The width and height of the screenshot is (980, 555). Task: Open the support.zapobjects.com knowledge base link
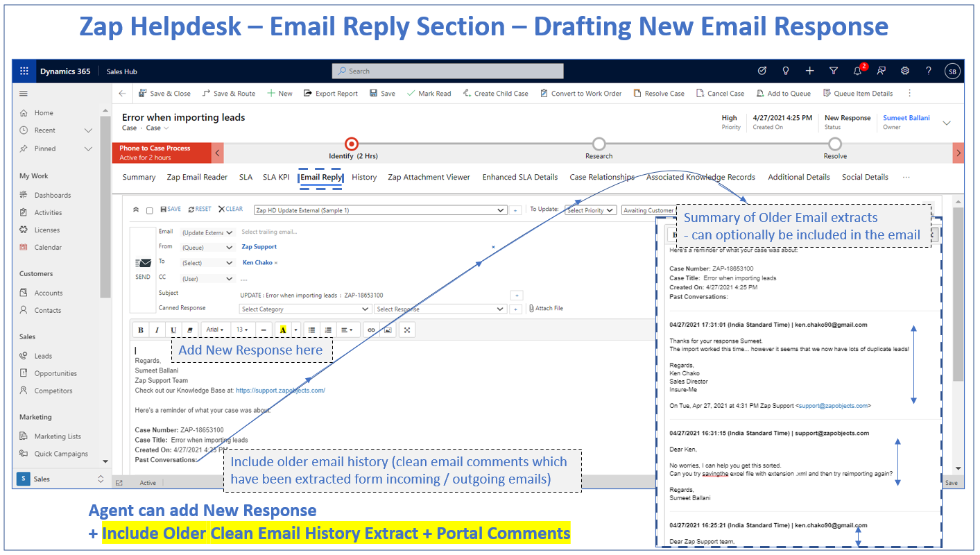[280, 391]
